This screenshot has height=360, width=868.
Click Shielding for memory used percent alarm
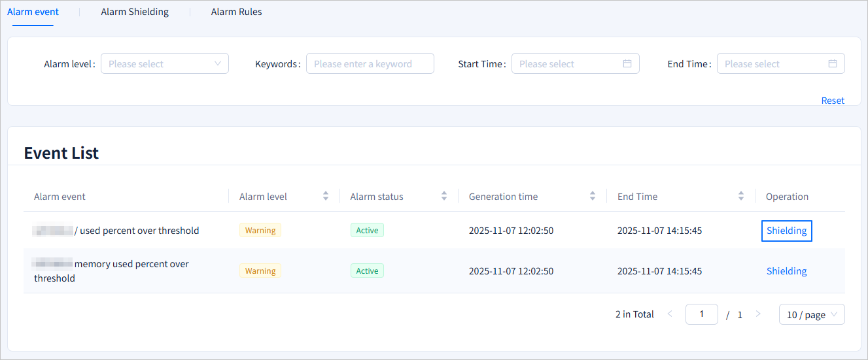786,271
